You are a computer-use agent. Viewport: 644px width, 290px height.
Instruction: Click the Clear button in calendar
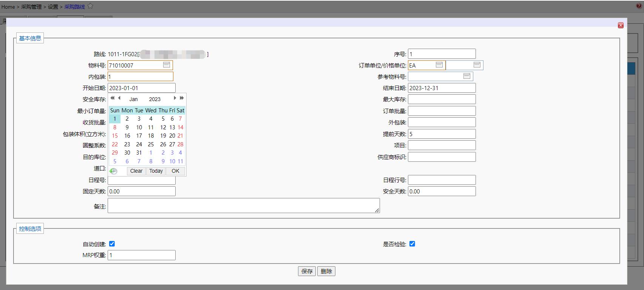click(136, 171)
